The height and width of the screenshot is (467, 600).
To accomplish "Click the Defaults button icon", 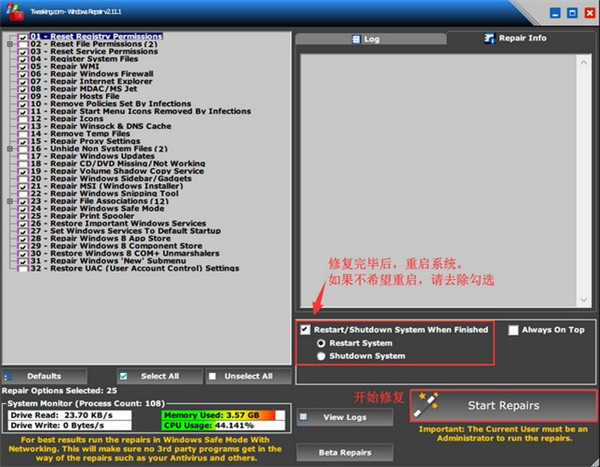I will (x=12, y=376).
